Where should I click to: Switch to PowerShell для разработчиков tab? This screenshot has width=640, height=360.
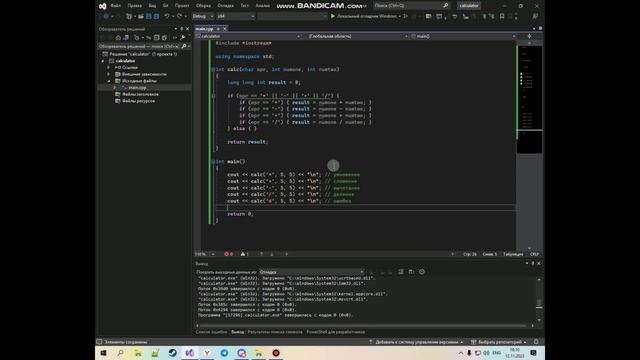click(x=336, y=332)
